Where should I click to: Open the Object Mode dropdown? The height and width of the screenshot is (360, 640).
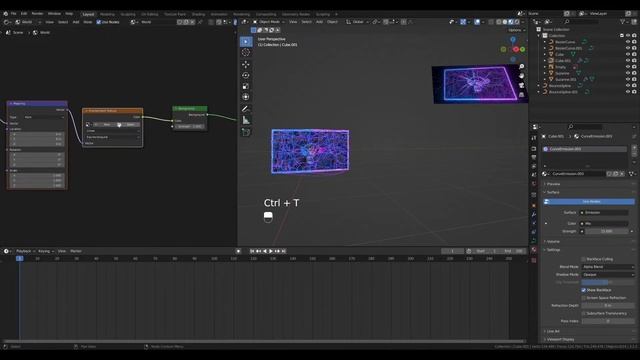tap(269, 22)
